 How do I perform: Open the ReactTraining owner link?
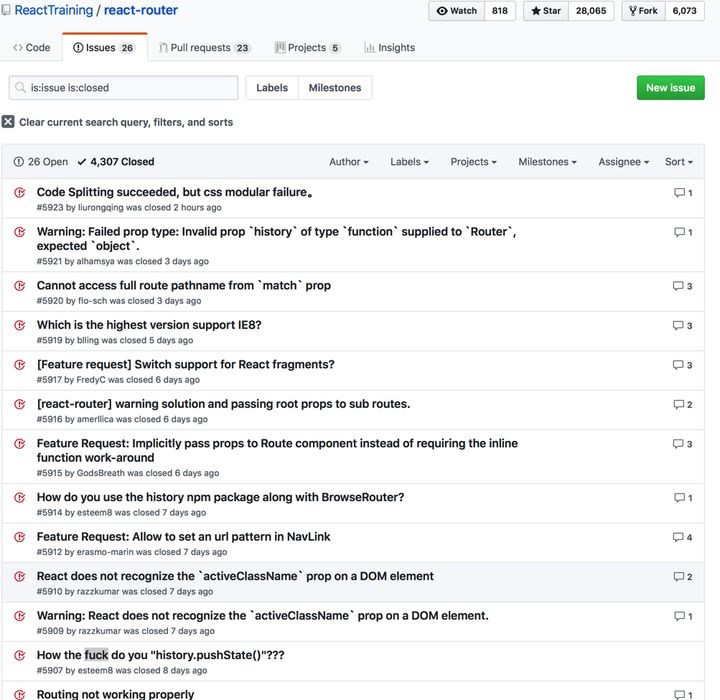[x=54, y=10]
